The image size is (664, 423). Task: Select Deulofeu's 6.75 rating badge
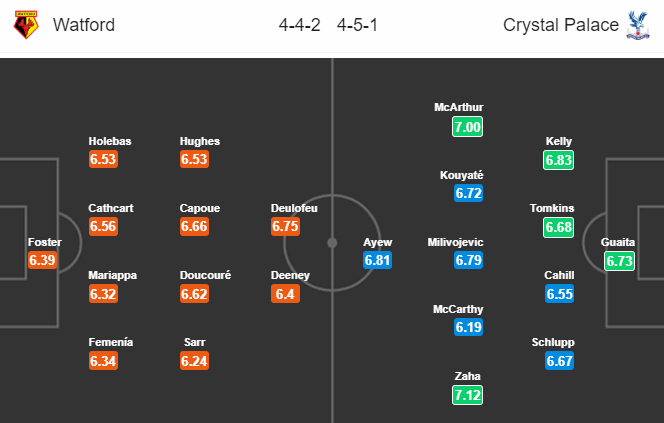coord(285,226)
